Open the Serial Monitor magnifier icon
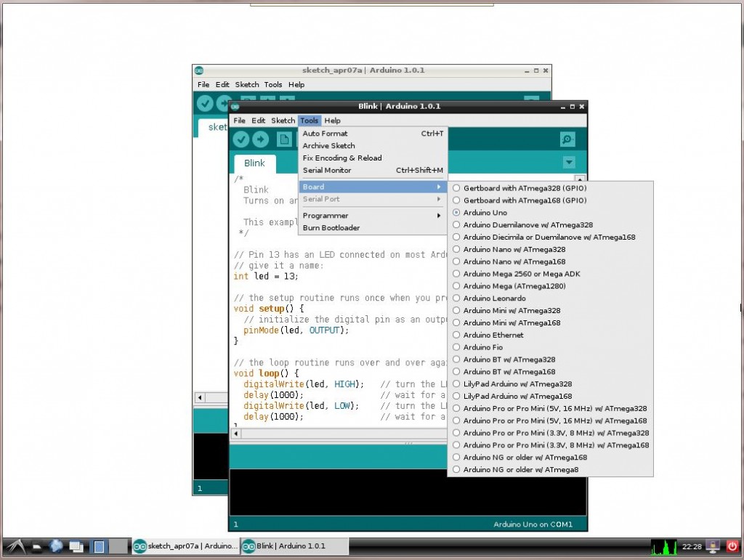The width and height of the screenshot is (744, 560). (x=567, y=139)
